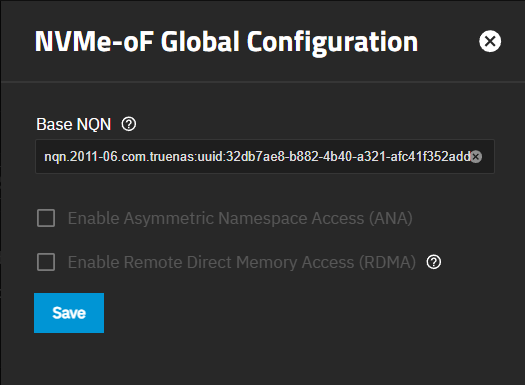Image resolution: width=525 pixels, height=385 pixels.
Task: Click the question mark after the RDMA label
Action: click(434, 262)
